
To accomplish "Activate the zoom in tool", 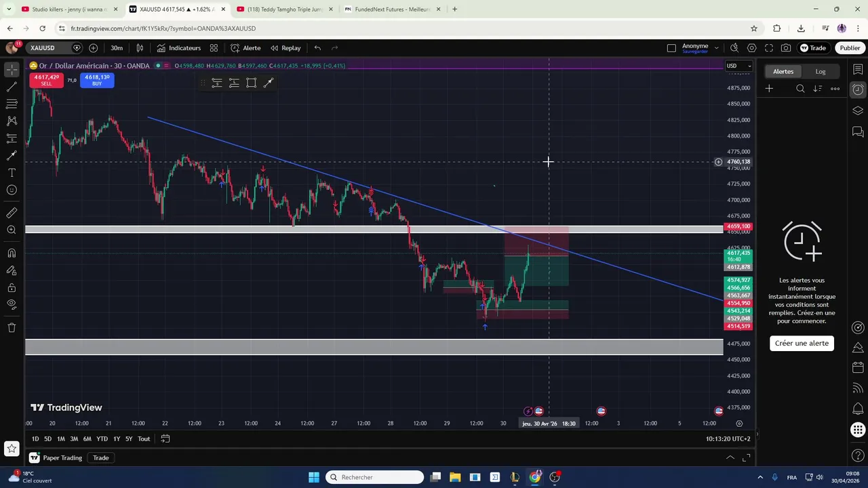I will pos(12,230).
